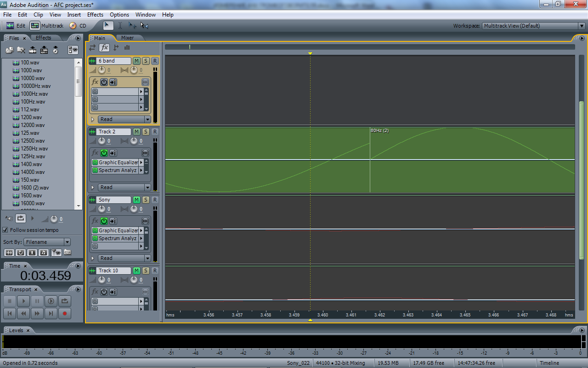Toggle Follow session tempo checkbox
This screenshot has width=588, height=368.
6,230
